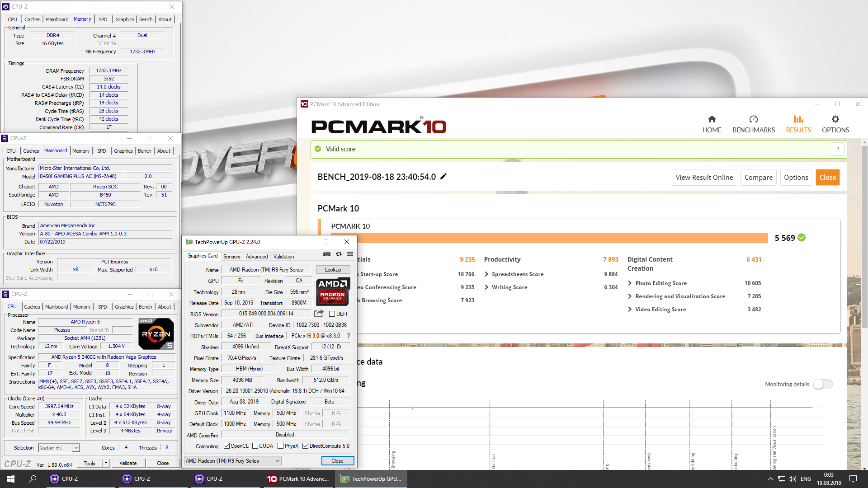Click the Lookup button in GPU-Z
The height and width of the screenshot is (488, 868).
[x=333, y=270]
